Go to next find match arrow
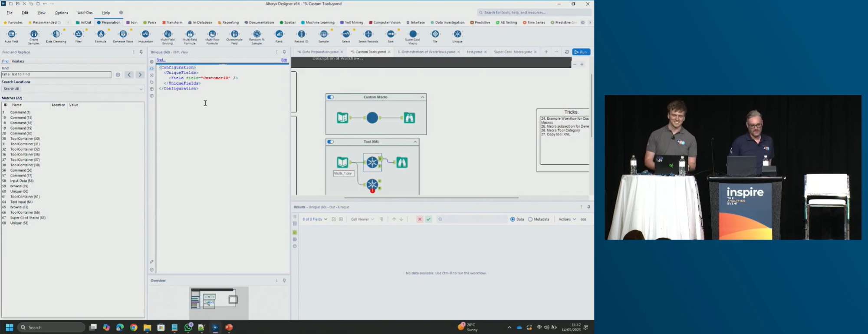868x334 pixels. (140, 75)
